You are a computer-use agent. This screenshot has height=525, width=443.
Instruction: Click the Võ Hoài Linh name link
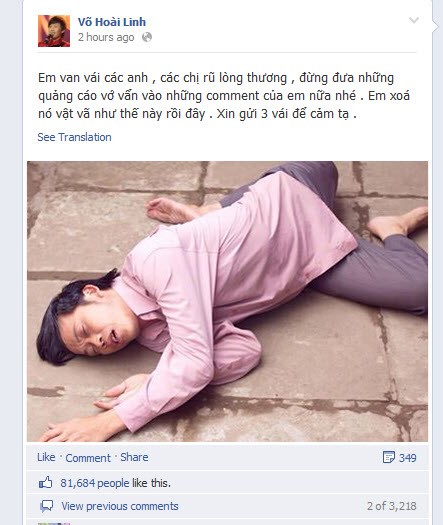[112, 22]
